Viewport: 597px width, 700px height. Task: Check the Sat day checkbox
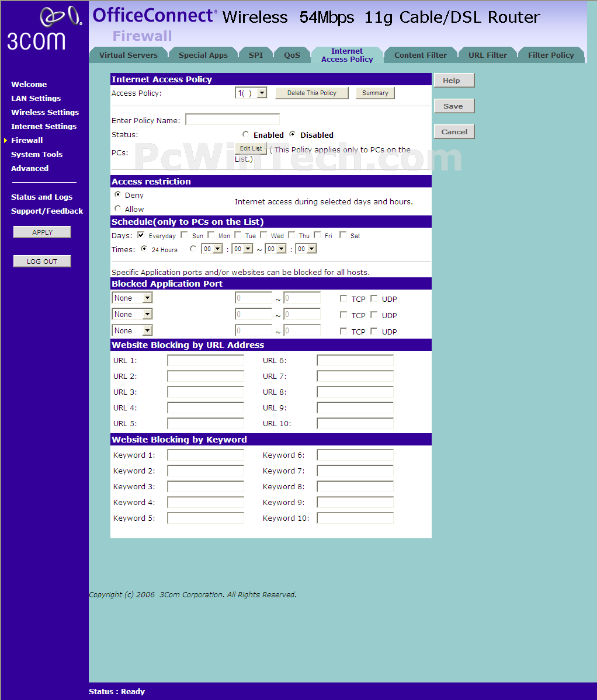[x=343, y=235]
